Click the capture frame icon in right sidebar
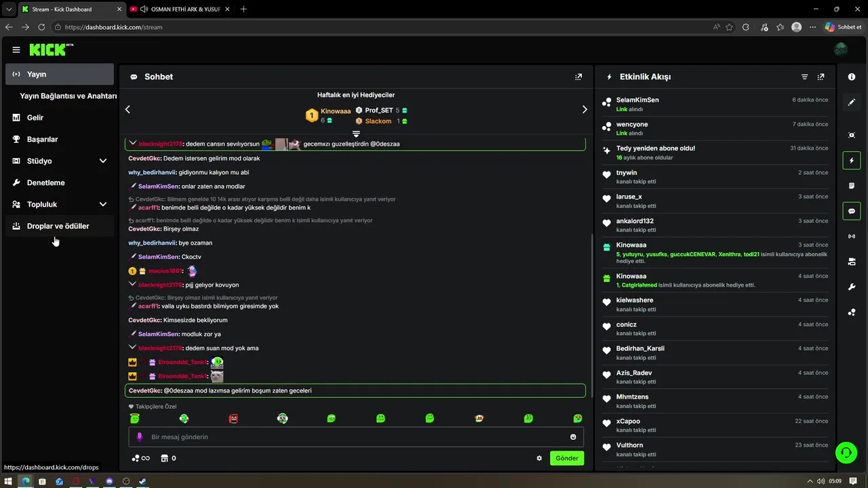The image size is (868, 488). point(852,135)
